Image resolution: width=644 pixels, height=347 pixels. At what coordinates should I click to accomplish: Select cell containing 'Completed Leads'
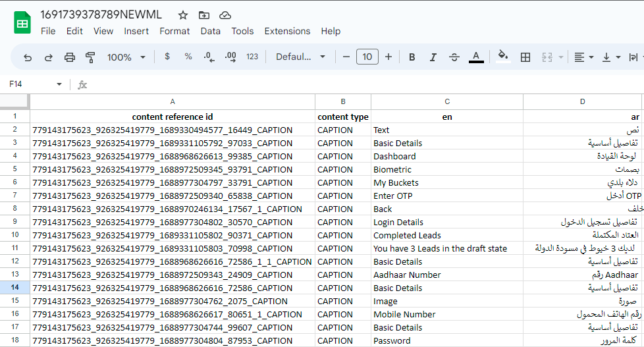(x=447, y=235)
